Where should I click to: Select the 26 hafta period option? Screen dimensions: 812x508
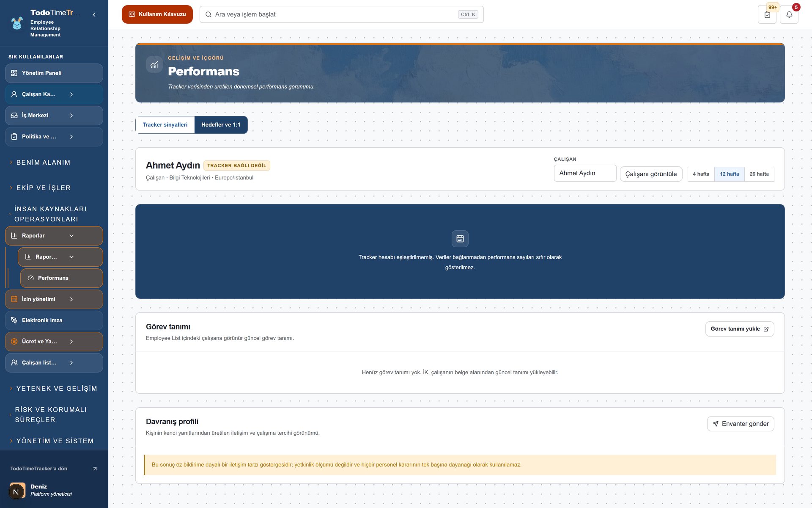pyautogui.click(x=759, y=174)
